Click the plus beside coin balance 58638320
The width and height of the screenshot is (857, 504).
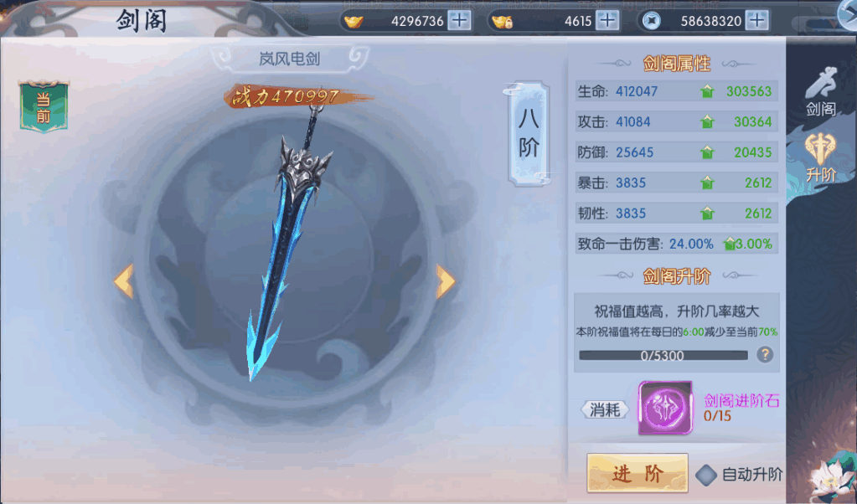[757, 21]
